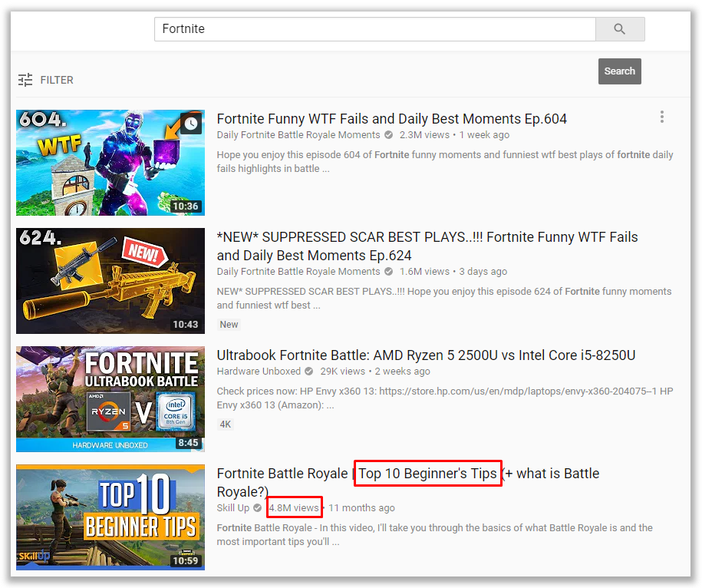Image resolution: width=702 pixels, height=588 pixels.
Task: Click verified badge beside 1.6M views channel
Action: [389, 272]
